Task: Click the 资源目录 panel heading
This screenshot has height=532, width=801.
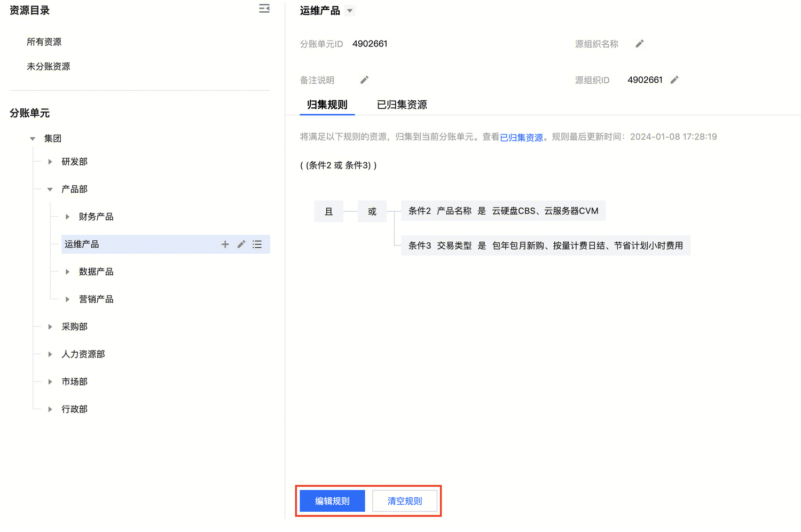Action: tap(30, 10)
